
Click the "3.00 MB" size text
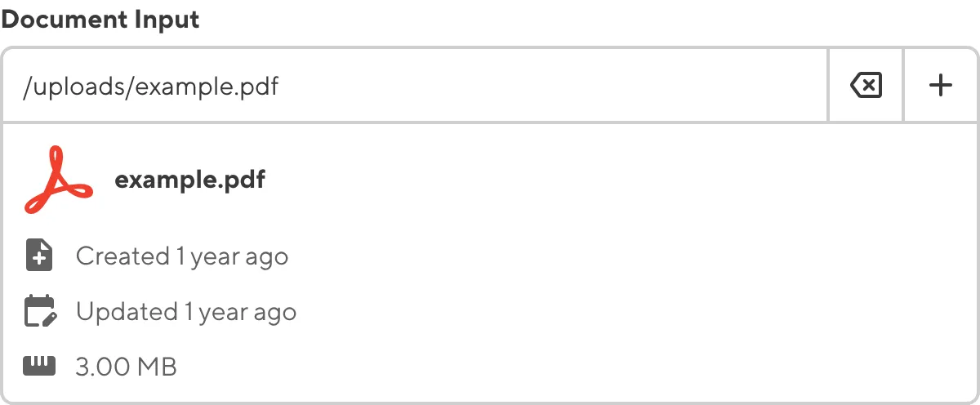pos(126,367)
